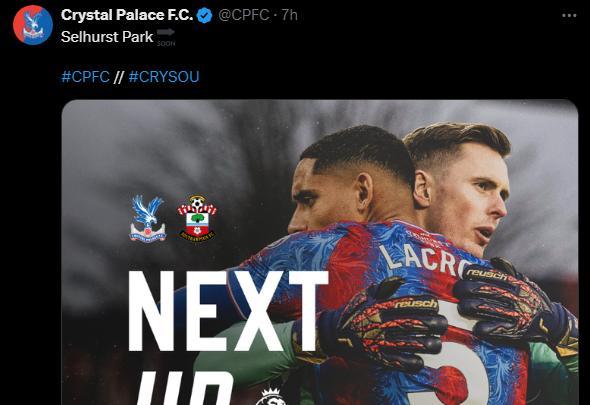This screenshot has height=405, width=590.
Task: Click the Crystal Palace F.C. display name
Action: pyautogui.click(x=127, y=15)
